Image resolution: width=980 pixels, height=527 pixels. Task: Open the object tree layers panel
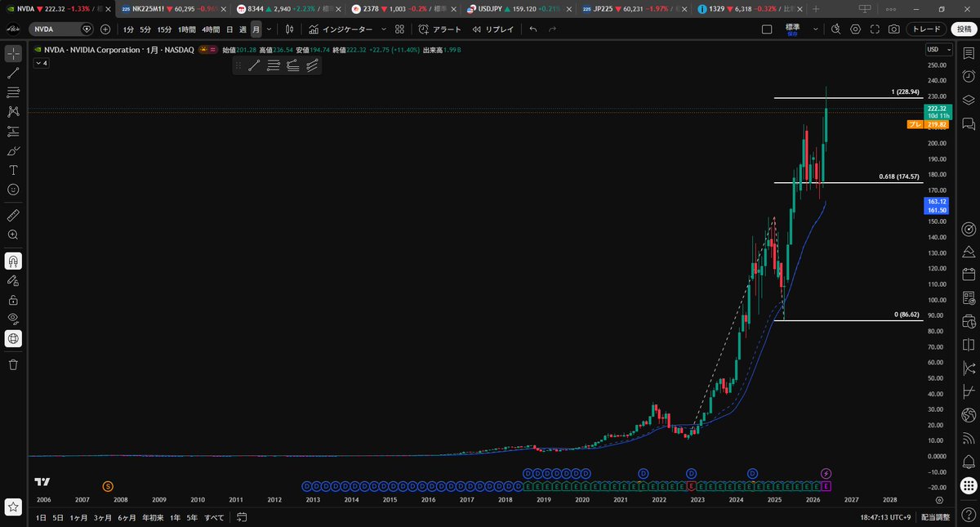(x=969, y=100)
